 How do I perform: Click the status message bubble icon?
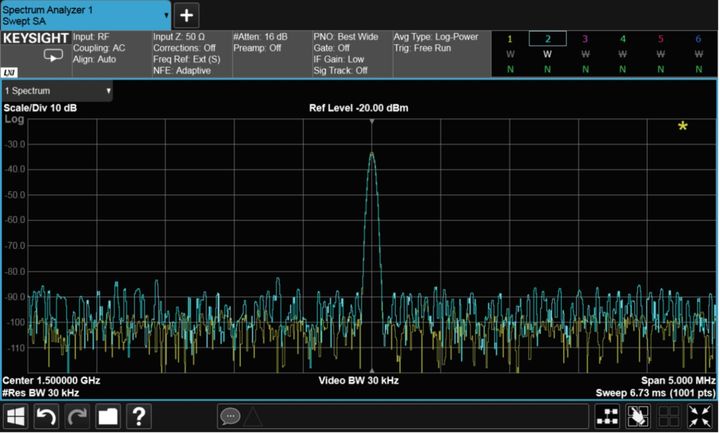[231, 416]
